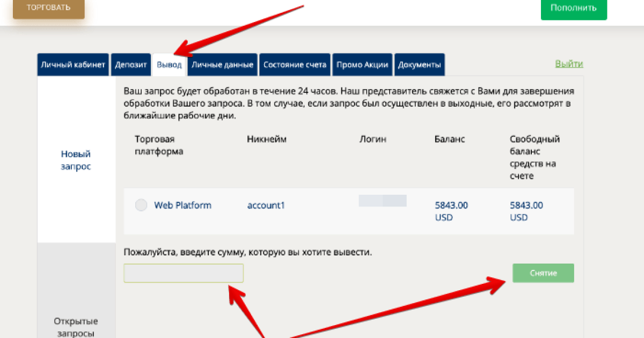Select the Вывод tab
The image size is (644, 338).
click(x=170, y=65)
